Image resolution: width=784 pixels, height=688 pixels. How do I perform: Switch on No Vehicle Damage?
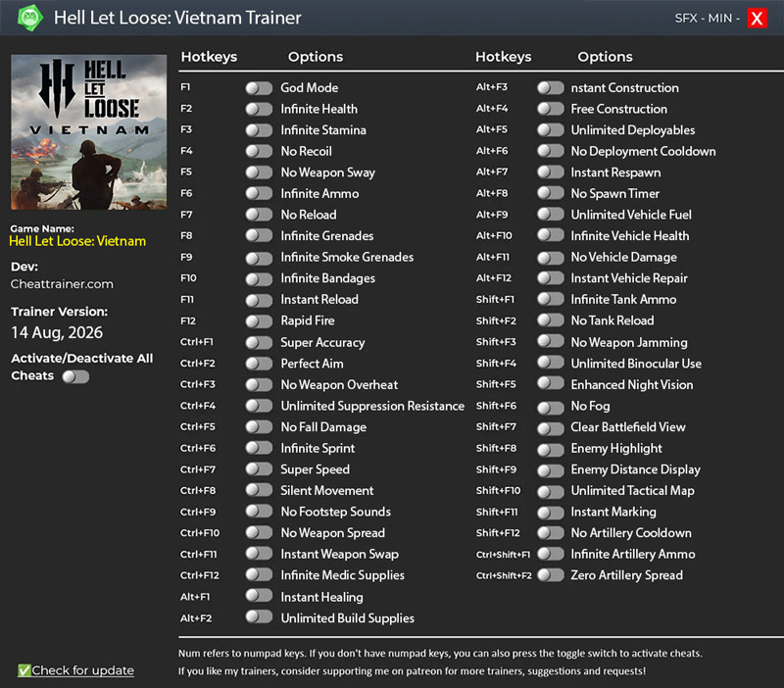tap(551, 258)
